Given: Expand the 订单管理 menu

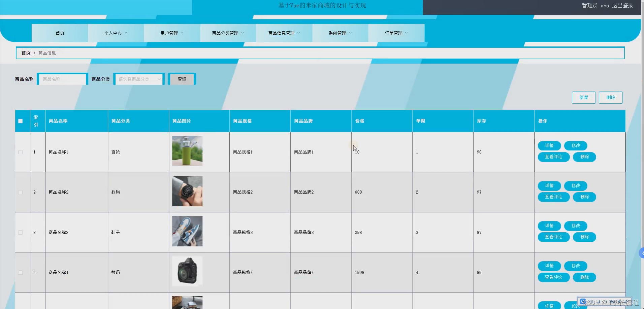Looking at the screenshot, I should pos(396,33).
